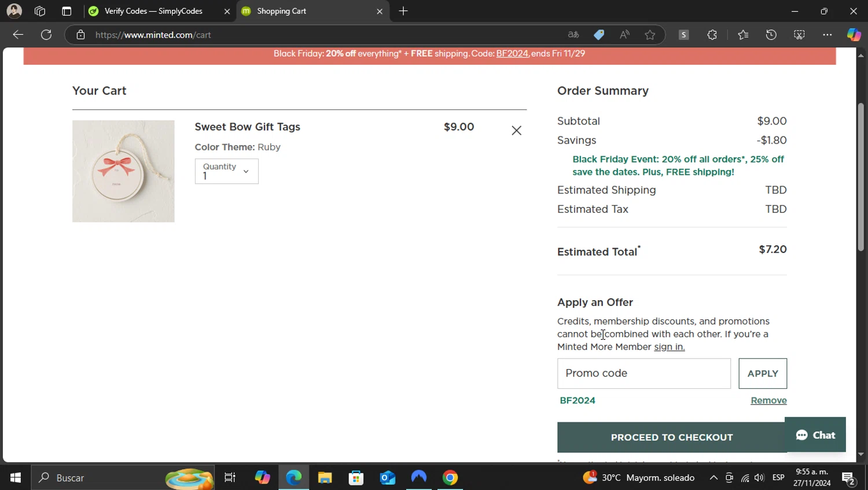This screenshot has width=868, height=490.
Task: Click the Sweet Bow Gift Tags thumbnail
Action: pos(123,171)
